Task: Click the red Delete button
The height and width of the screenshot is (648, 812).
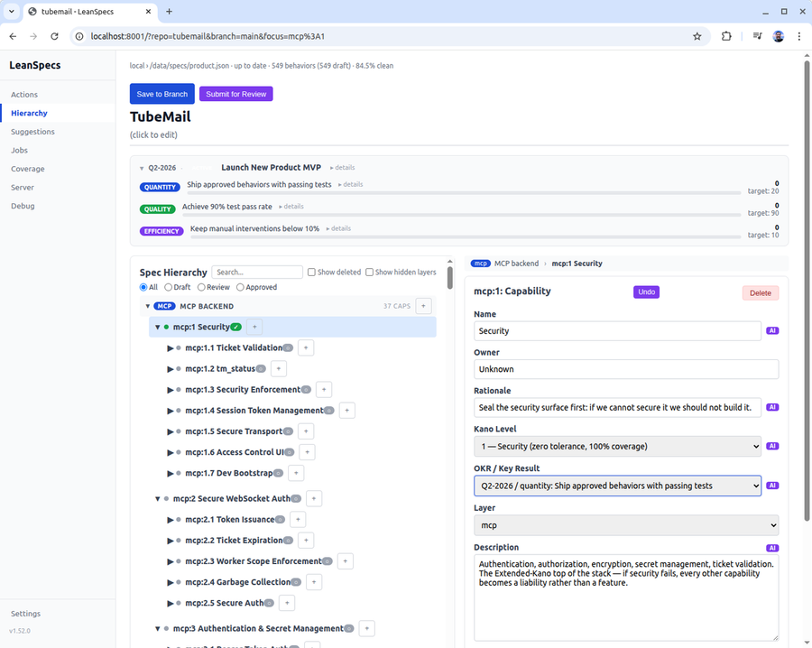Action: click(761, 293)
